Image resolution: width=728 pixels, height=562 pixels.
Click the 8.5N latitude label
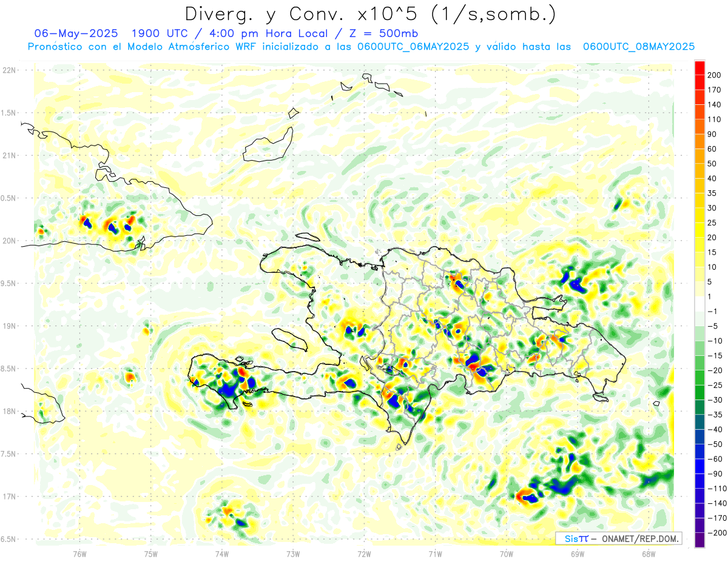(x=9, y=369)
